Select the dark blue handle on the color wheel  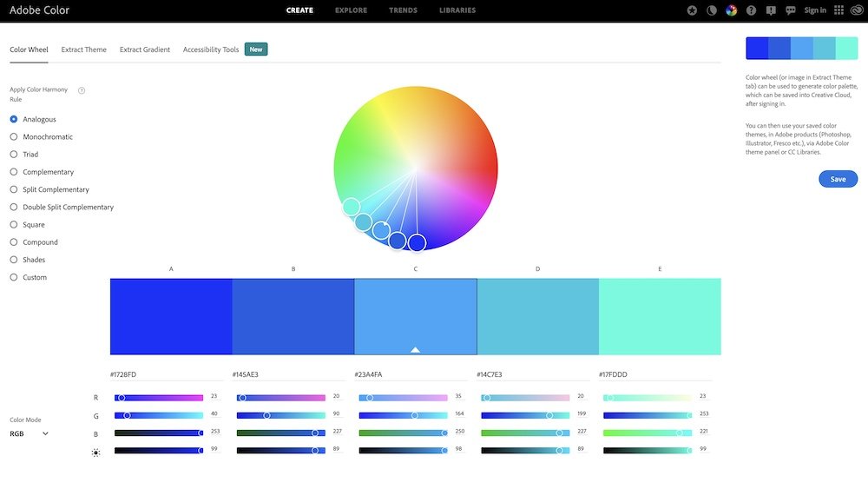(x=417, y=242)
